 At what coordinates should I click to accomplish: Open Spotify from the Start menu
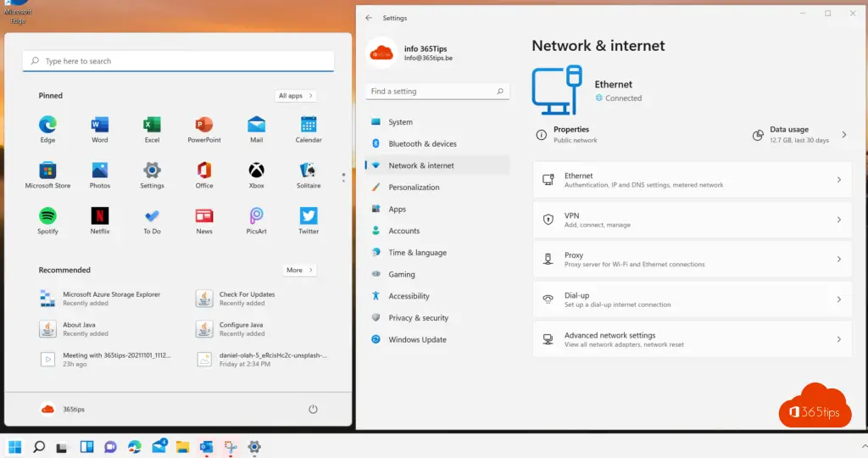[47, 221]
